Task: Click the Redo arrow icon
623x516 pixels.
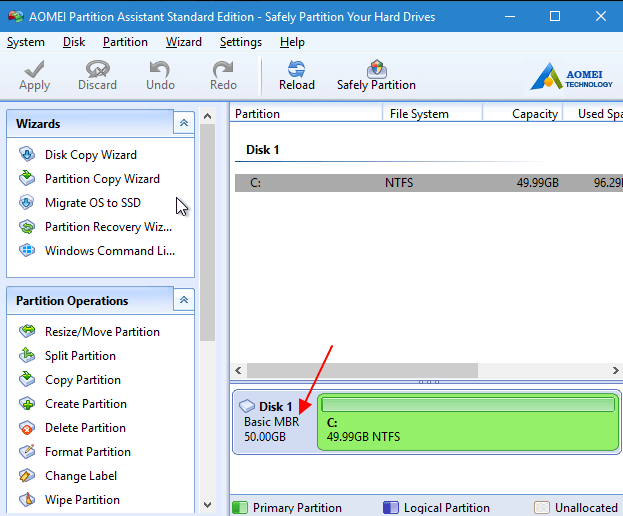Action: click(x=223, y=69)
